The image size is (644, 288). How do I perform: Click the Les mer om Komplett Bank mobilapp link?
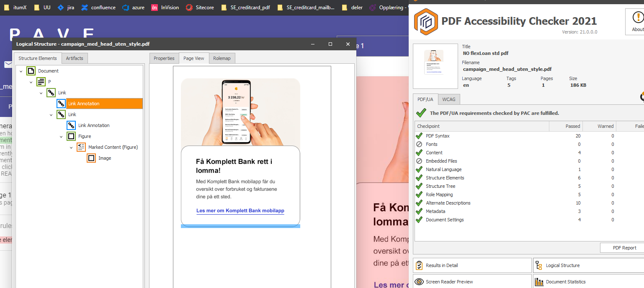point(240,210)
